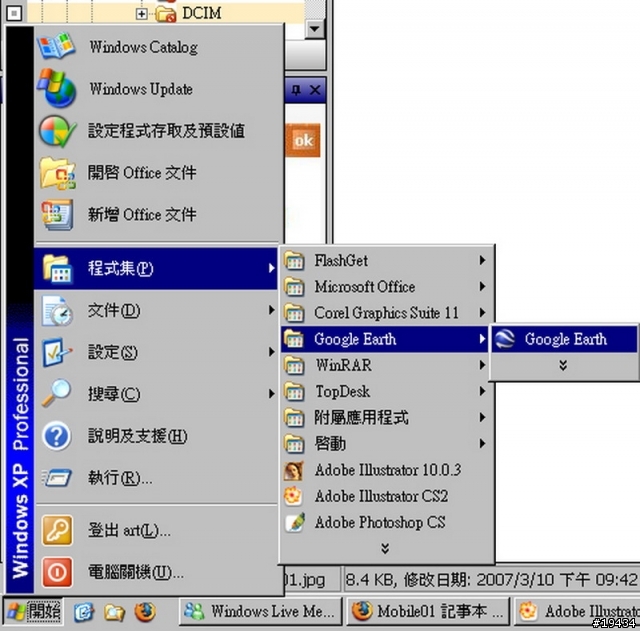Click the 搜尋(C) magnifier icon

click(x=56, y=393)
